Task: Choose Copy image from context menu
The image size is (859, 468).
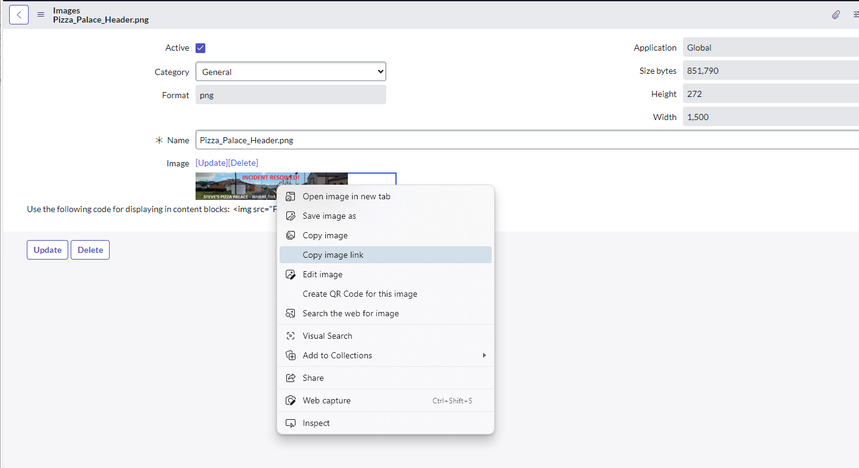Action: (386, 235)
